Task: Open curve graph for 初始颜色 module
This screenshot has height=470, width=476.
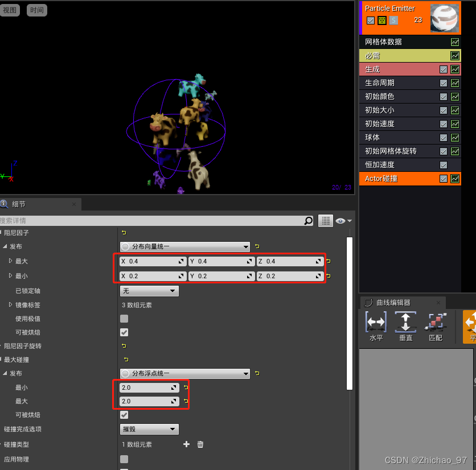Action: [455, 97]
